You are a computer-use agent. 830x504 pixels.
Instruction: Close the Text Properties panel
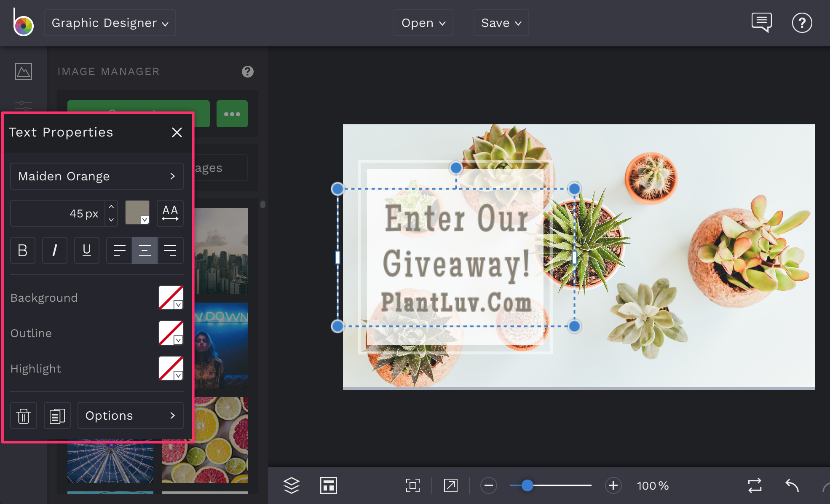pos(177,132)
